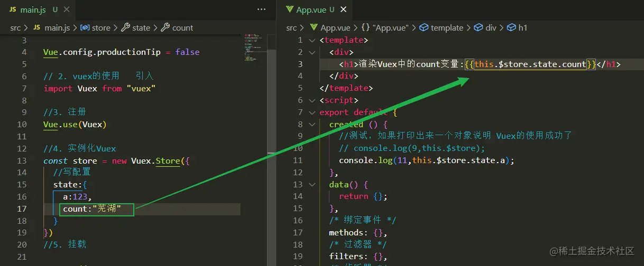Image resolution: width=644 pixels, height=266 pixels.
Task: Click the cube icon before template breadcrumb
Action: pyautogui.click(x=424, y=27)
